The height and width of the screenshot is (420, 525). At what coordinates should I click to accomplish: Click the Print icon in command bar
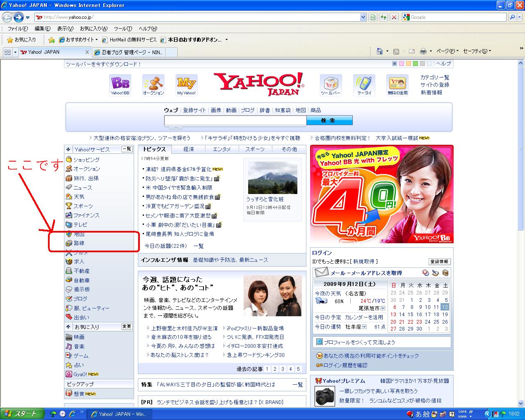tap(423, 51)
